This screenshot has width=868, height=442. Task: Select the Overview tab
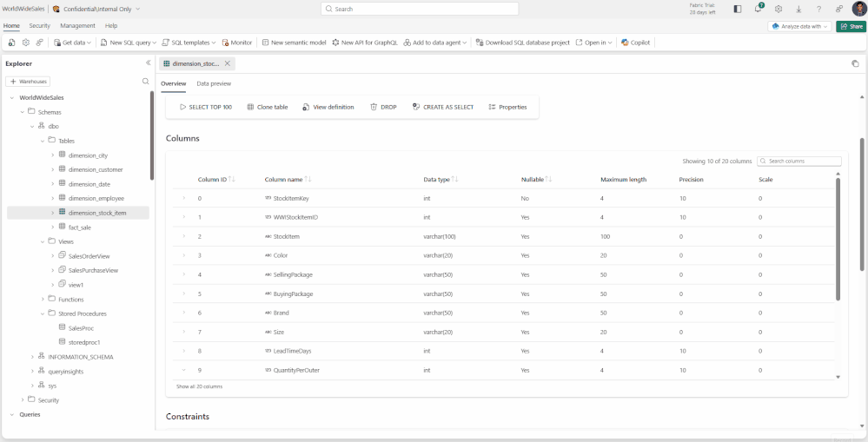[173, 83]
